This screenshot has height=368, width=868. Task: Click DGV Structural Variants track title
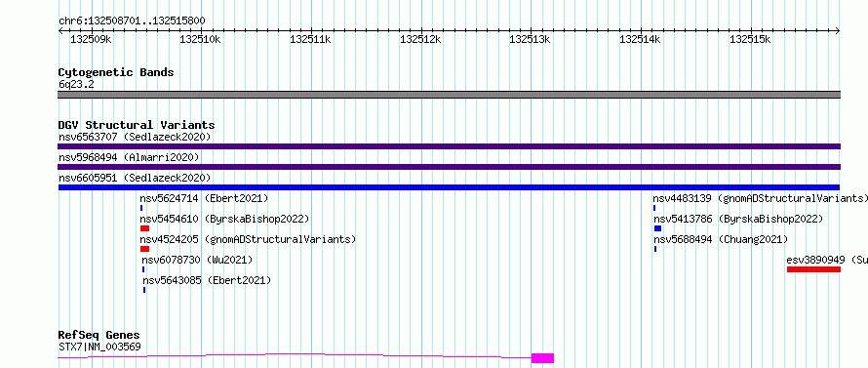tap(137, 125)
